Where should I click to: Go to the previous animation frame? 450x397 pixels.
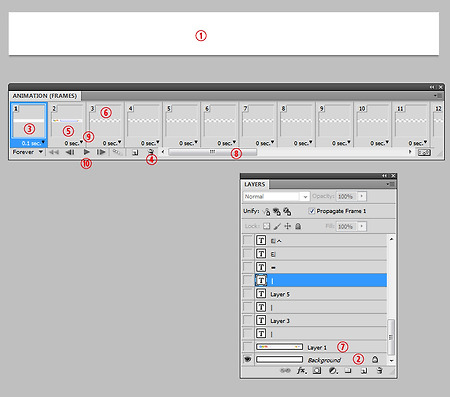(x=70, y=152)
